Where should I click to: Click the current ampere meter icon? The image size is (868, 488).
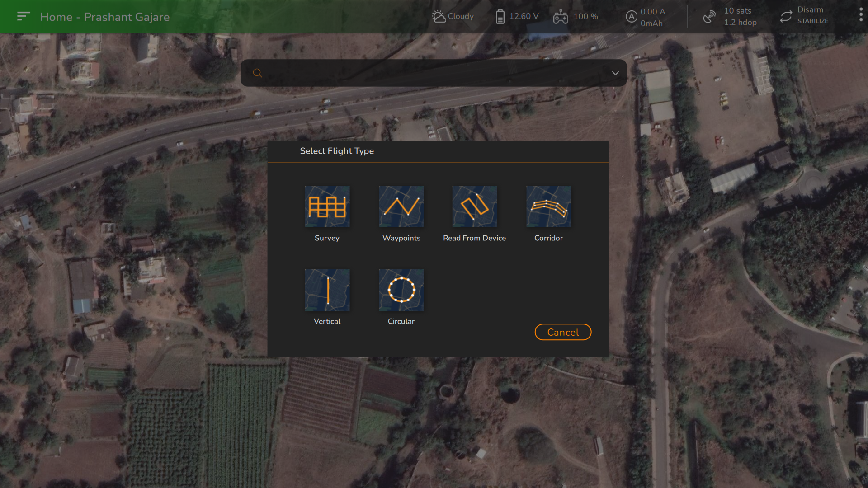[631, 17]
